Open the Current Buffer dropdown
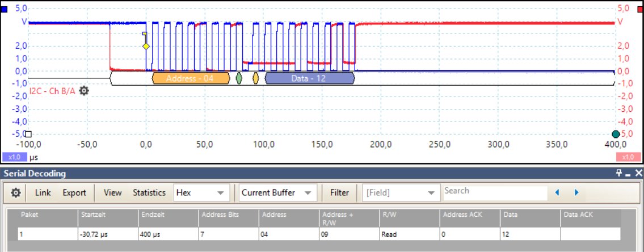This screenshot has height=252, width=644. (278, 192)
